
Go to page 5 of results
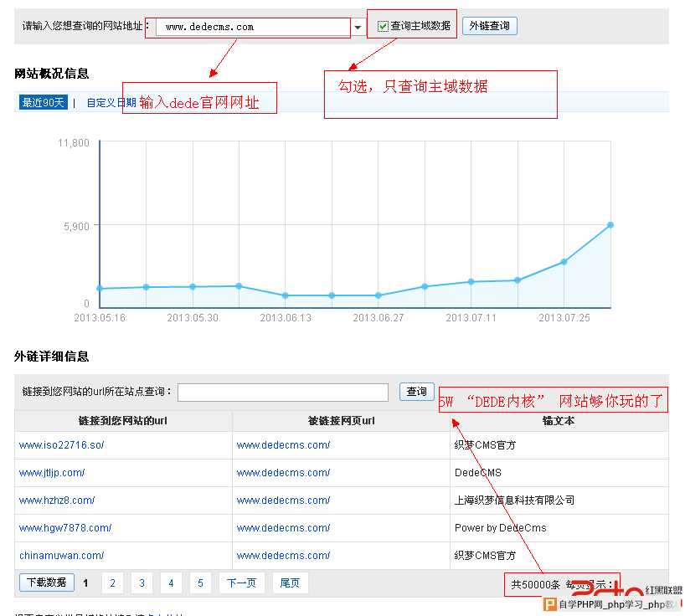coord(200,583)
